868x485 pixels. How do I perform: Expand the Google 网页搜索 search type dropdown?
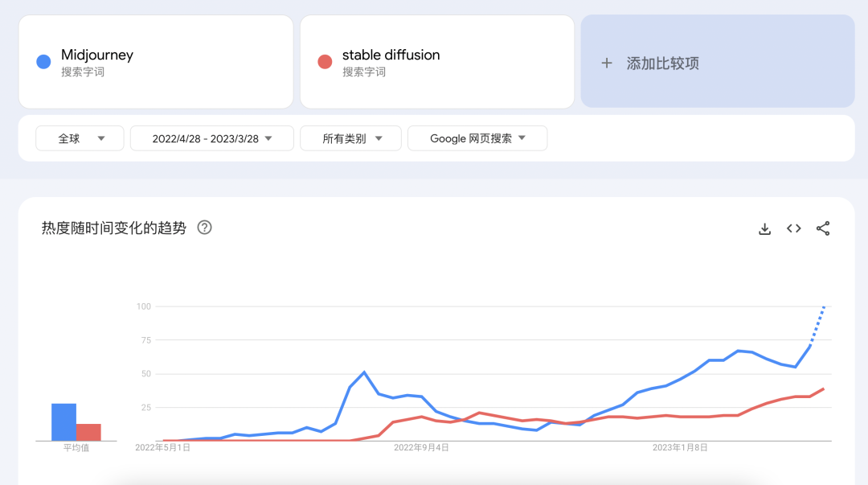coord(477,138)
